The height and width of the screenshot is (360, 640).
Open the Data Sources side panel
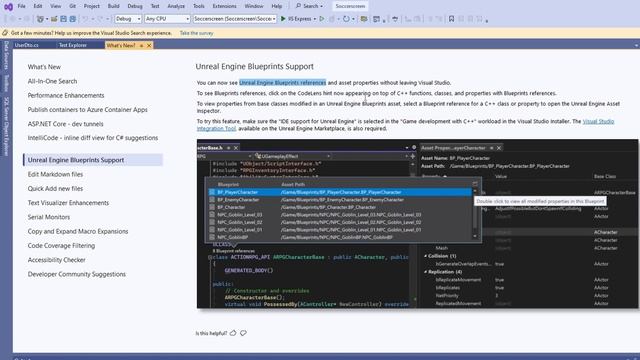pyautogui.click(x=6, y=55)
